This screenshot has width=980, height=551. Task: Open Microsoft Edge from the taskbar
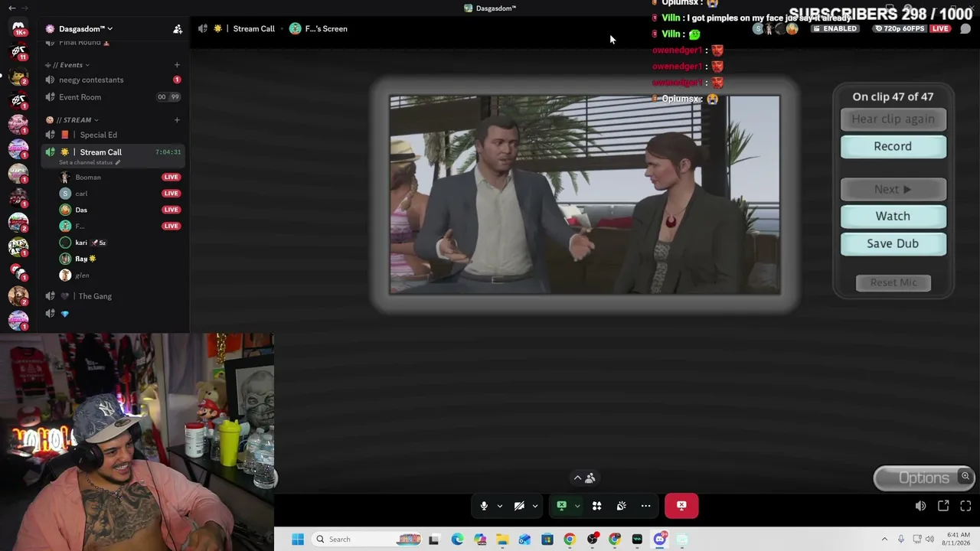pyautogui.click(x=457, y=540)
